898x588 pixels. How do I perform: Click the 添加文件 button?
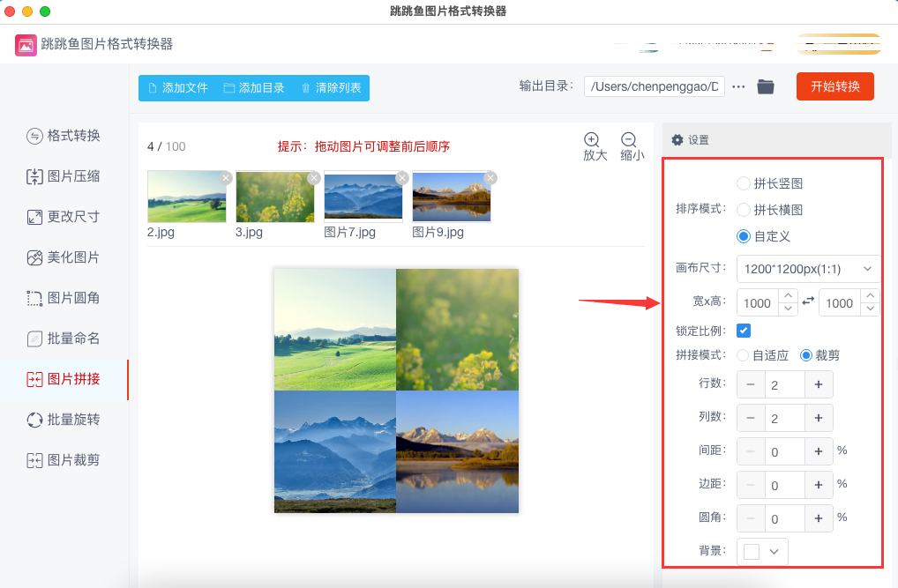(177, 88)
